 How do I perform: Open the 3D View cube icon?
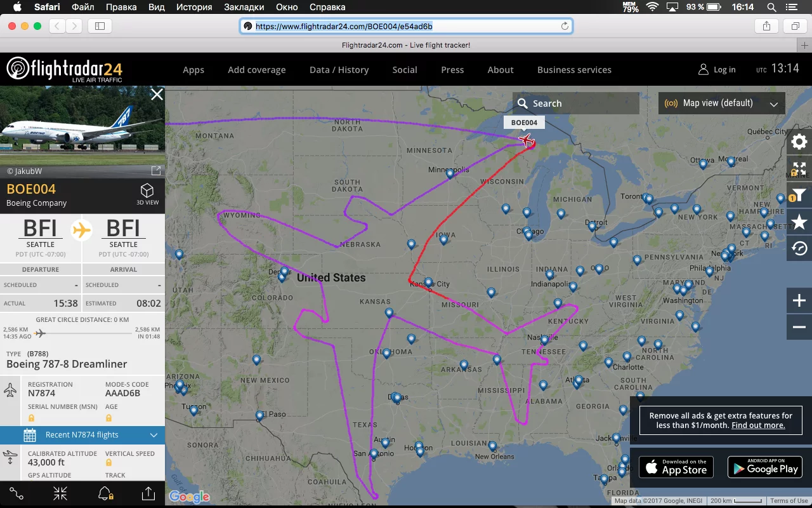(x=147, y=191)
